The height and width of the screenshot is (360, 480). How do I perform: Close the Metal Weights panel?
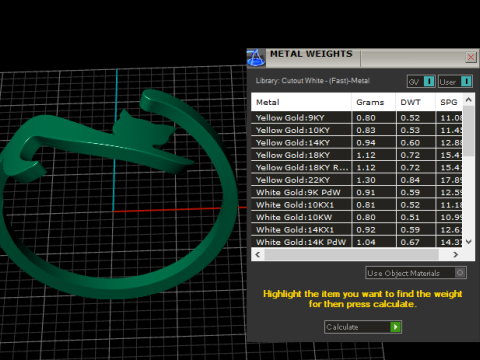tap(471, 57)
